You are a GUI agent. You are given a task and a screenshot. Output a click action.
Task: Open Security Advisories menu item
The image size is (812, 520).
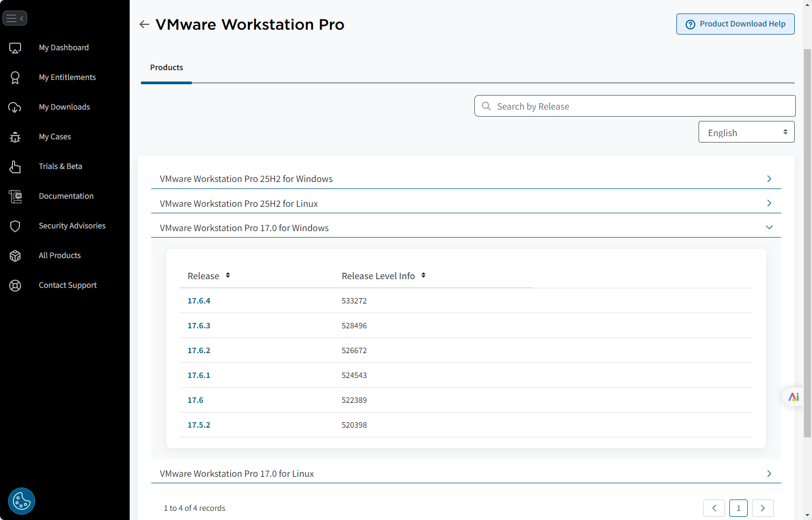coord(72,226)
